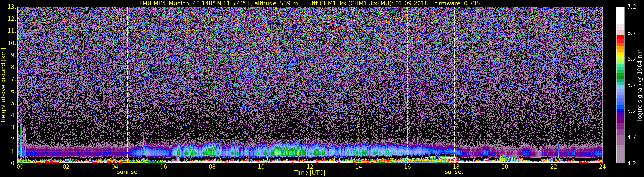
Task: Click the 'sunset' label below the axis
Action: click(454, 172)
